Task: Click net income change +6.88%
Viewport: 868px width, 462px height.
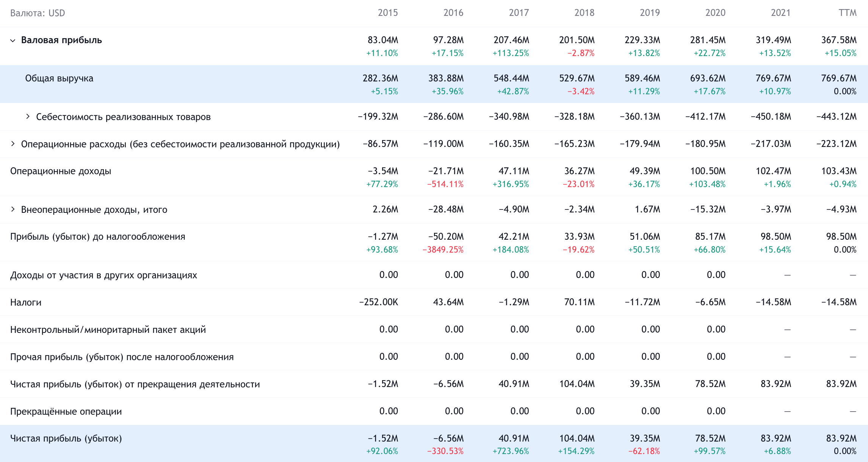Action: coord(777,451)
